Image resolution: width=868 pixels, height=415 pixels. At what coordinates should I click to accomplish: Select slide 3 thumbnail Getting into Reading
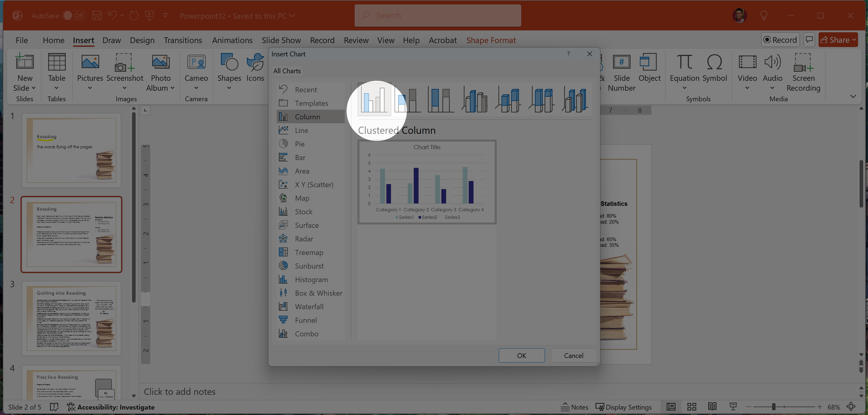pyautogui.click(x=71, y=318)
